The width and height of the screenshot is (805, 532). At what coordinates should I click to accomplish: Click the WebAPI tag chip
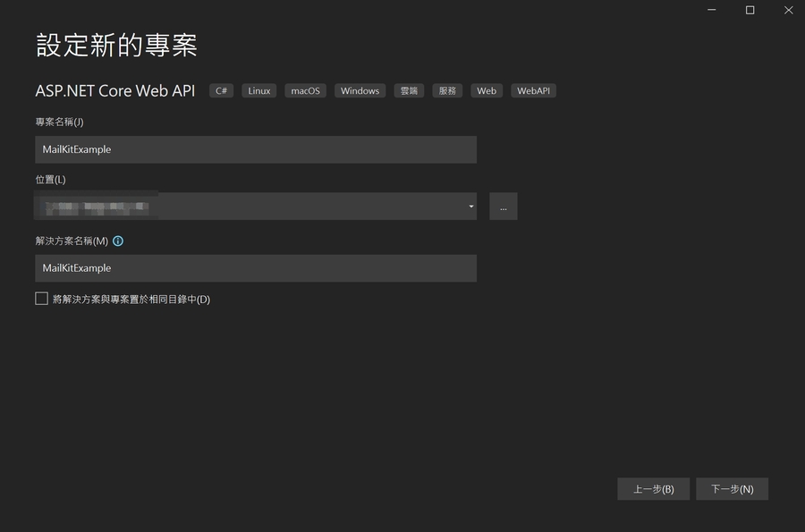pyautogui.click(x=533, y=90)
